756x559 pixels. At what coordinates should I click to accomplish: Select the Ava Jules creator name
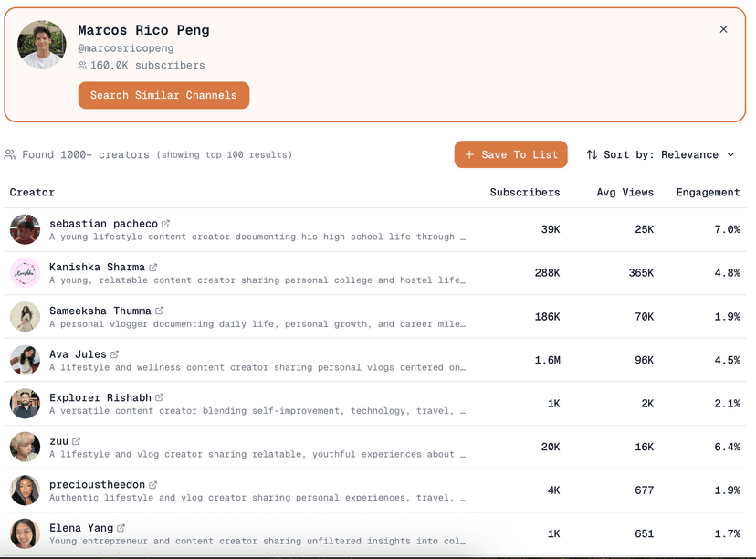click(x=78, y=354)
